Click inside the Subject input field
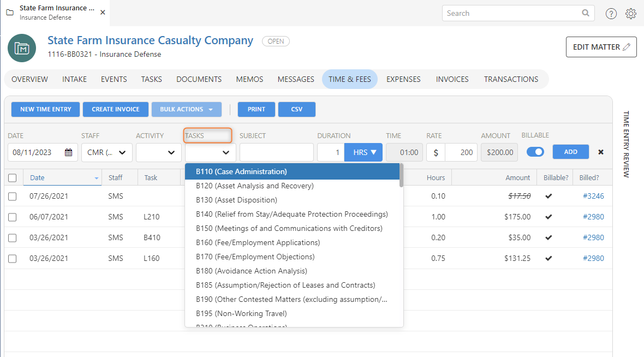Screen dimensions: 644x357 tap(276, 152)
